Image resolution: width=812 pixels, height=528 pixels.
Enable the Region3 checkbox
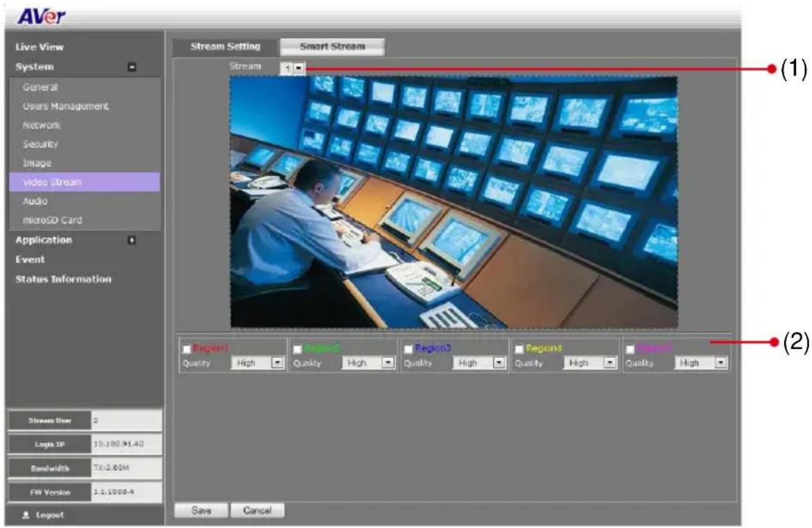[x=408, y=349]
